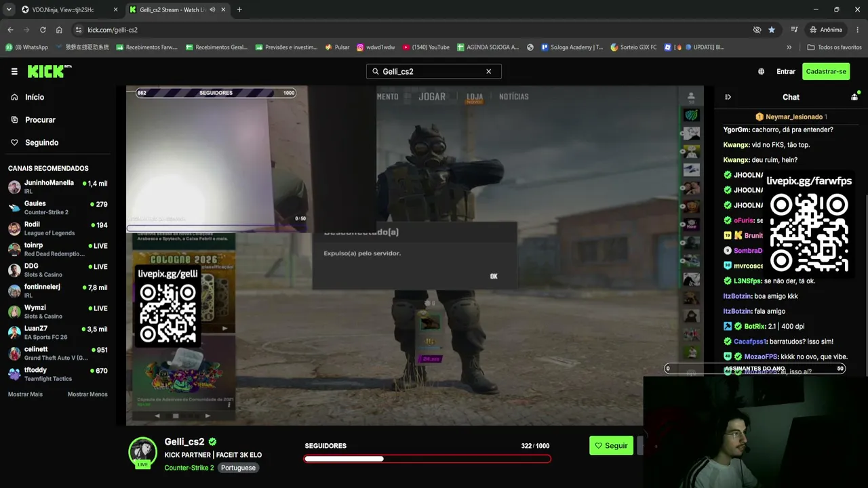Image resolution: width=868 pixels, height=488 pixels.
Task: Reload the current page
Action: 43,30
